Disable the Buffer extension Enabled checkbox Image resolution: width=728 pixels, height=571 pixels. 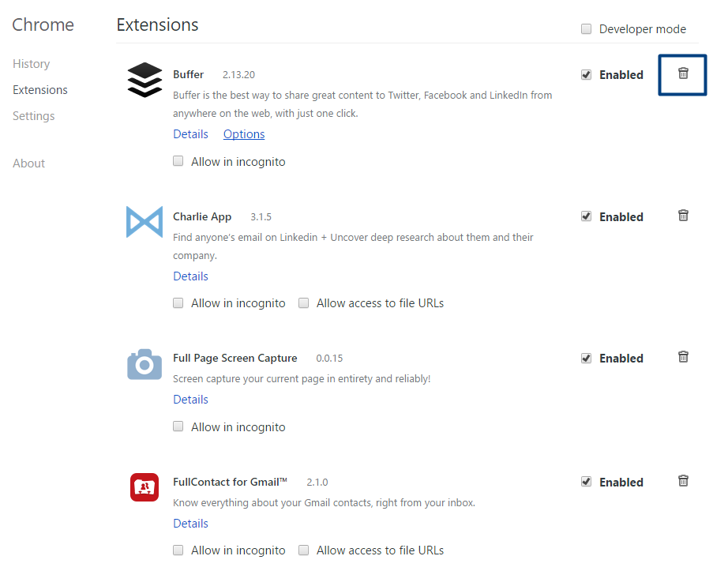[587, 75]
